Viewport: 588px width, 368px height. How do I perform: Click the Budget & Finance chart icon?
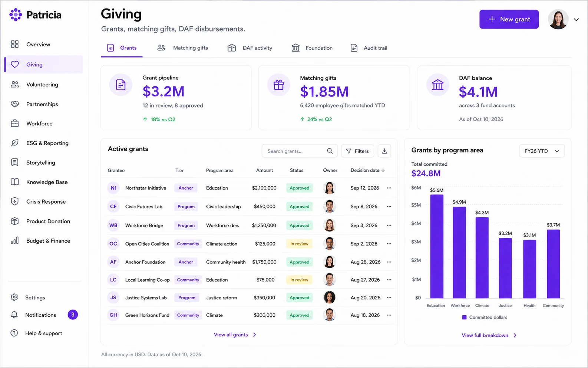click(15, 240)
